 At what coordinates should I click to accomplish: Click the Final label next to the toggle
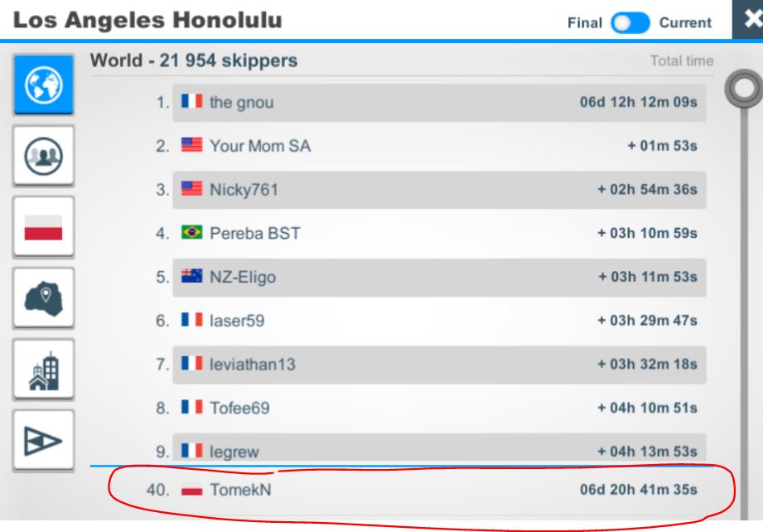coord(584,23)
